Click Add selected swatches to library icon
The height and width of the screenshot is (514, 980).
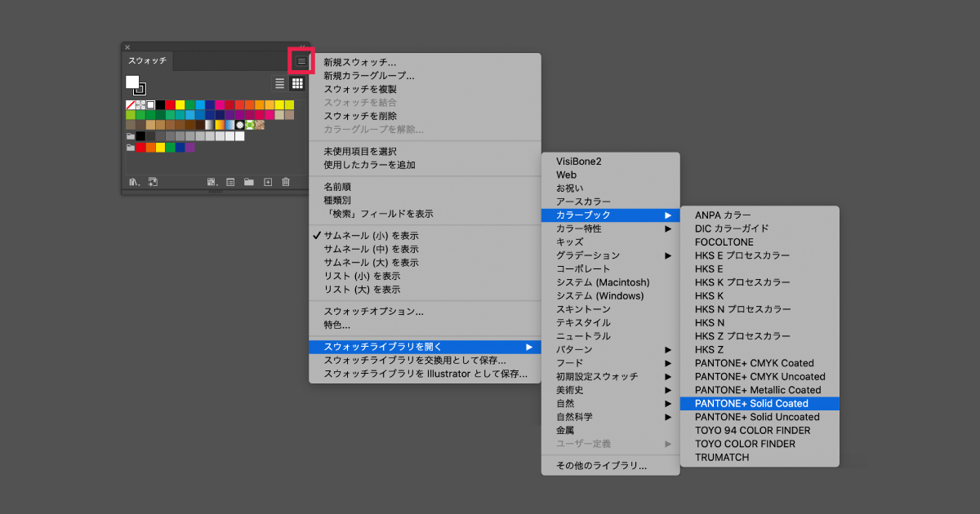coord(153,182)
